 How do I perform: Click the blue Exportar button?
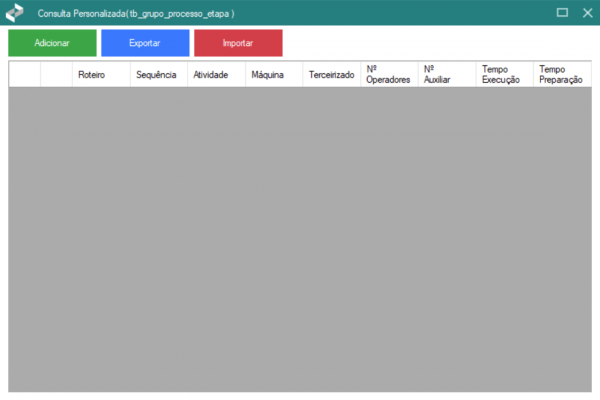[145, 43]
